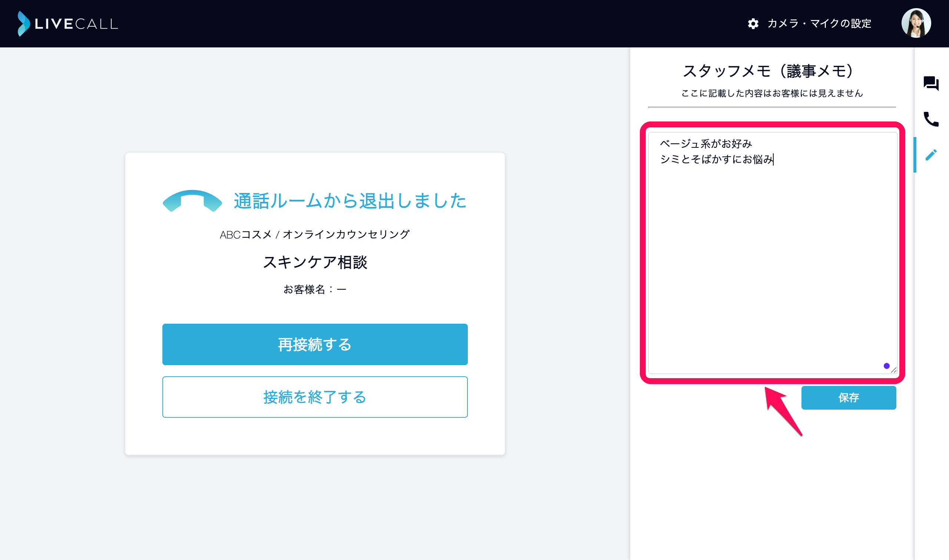This screenshot has width=949, height=560.
Task: Open カメラ・マイクの設定 link
Action: click(x=819, y=24)
